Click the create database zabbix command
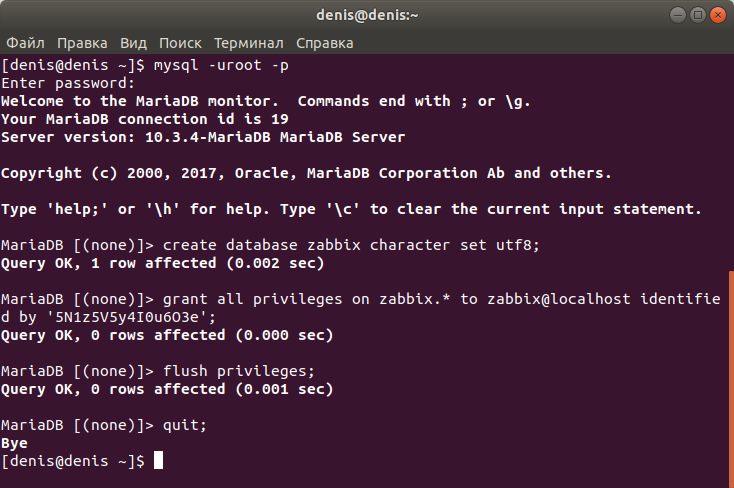The image size is (734, 488). 351,245
